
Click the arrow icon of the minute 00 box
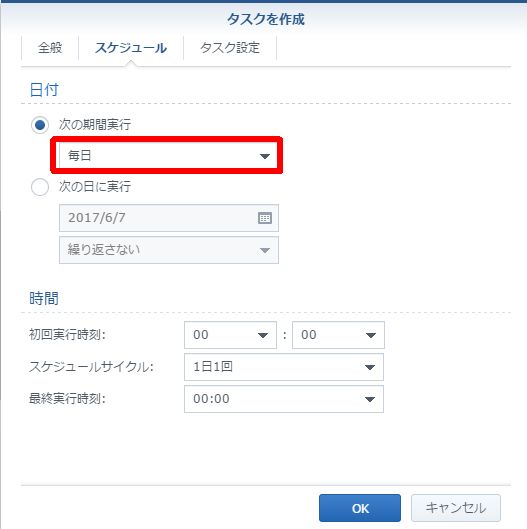[371, 335]
